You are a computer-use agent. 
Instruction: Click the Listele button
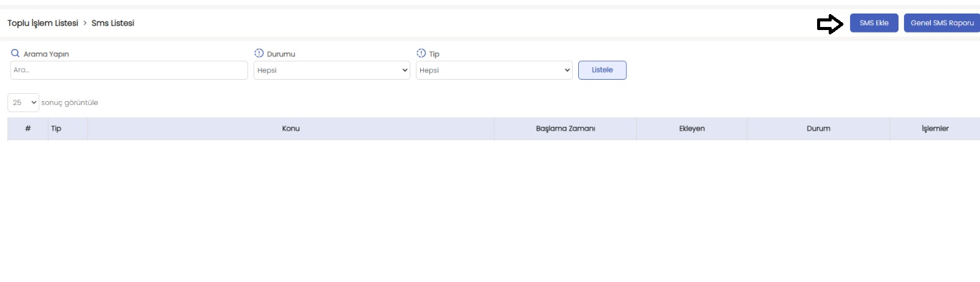[602, 70]
